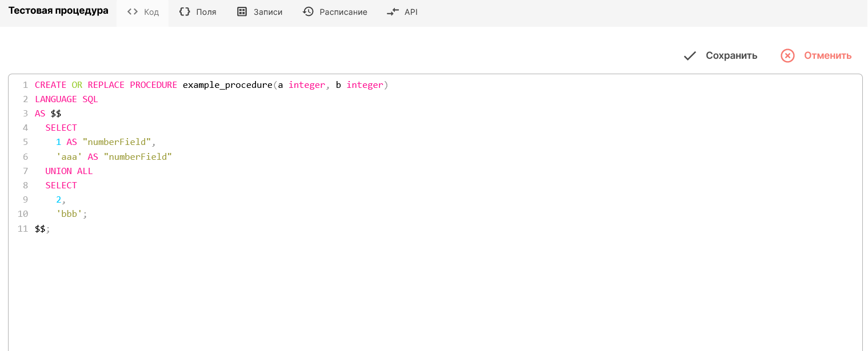This screenshot has width=868, height=351.
Task: Switch to the Поля tab
Action: (206, 12)
